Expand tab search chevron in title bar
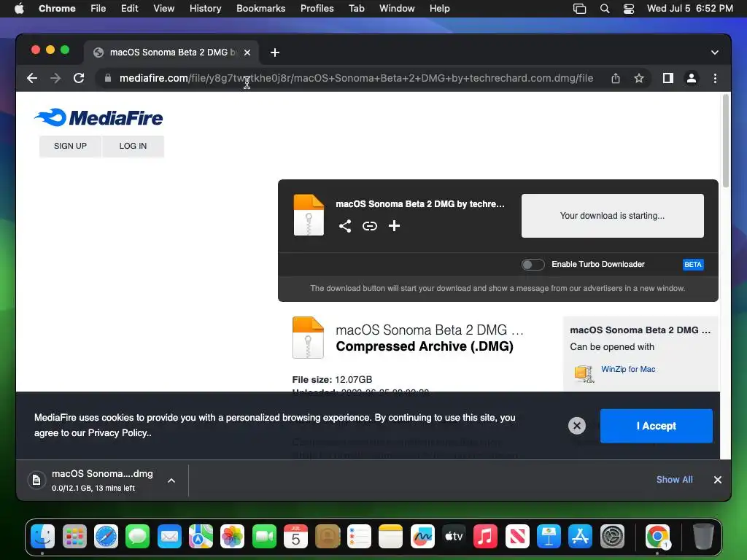This screenshot has height=560, width=747. pyautogui.click(x=715, y=52)
